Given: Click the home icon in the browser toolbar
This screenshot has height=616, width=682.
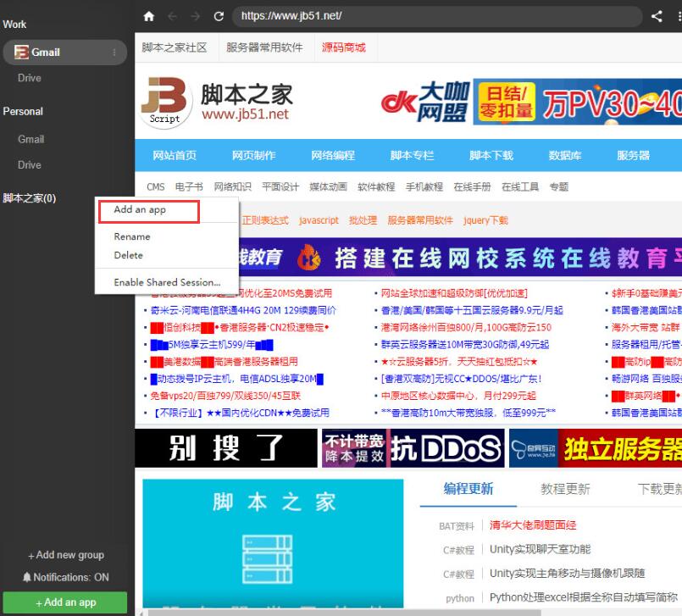Looking at the screenshot, I should pos(147,16).
